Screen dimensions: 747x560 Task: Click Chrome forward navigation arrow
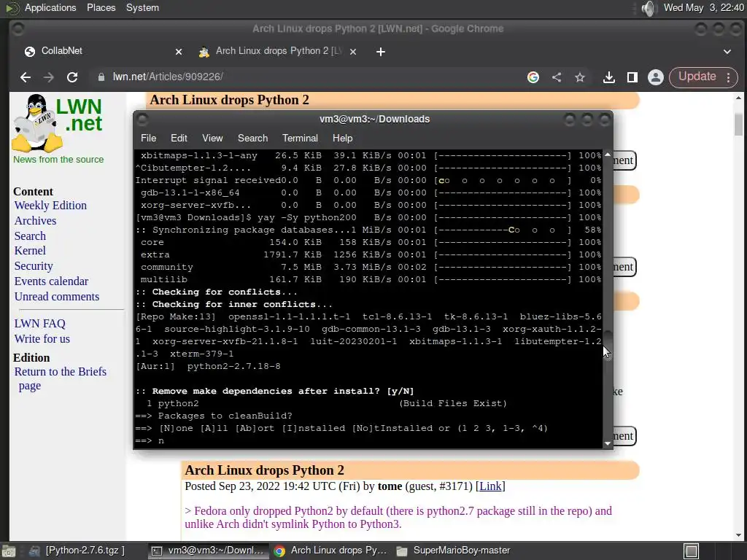point(49,77)
